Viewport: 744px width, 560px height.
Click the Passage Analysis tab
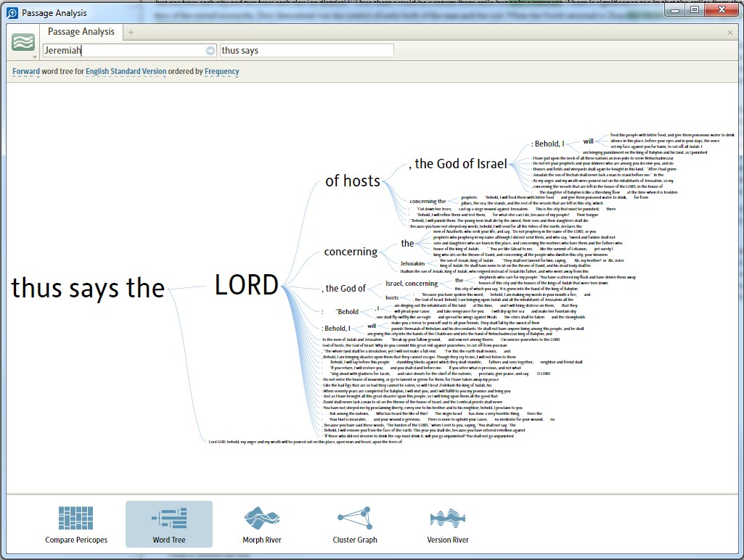point(81,32)
